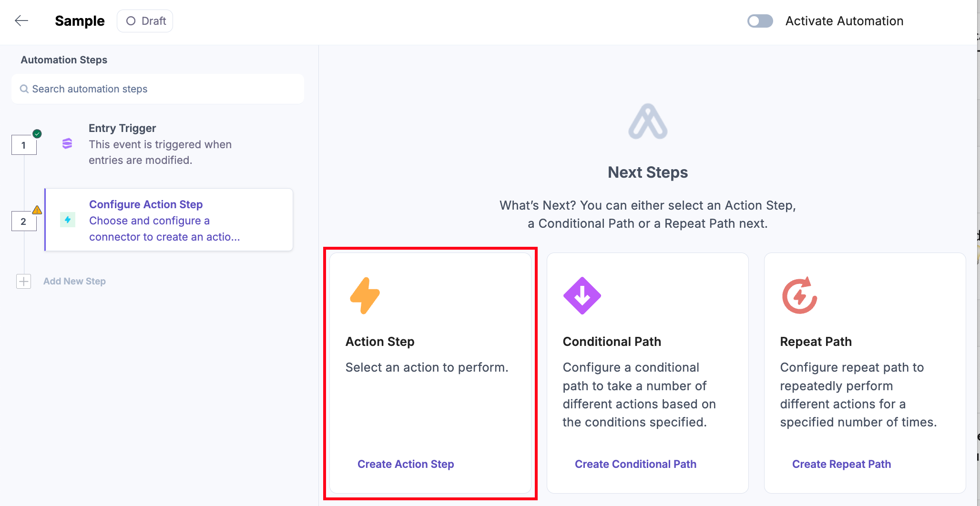Image resolution: width=980 pixels, height=506 pixels.
Task: Select the Entry Trigger step
Action: click(160, 144)
